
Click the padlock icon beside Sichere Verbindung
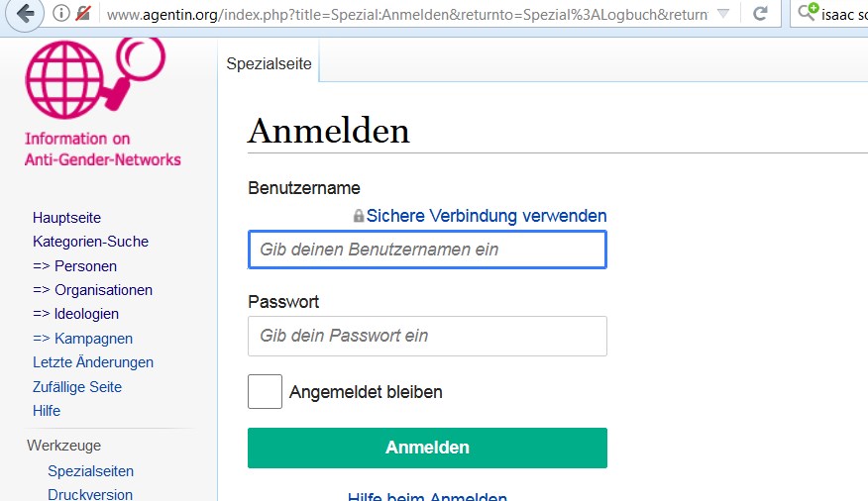coord(359,216)
